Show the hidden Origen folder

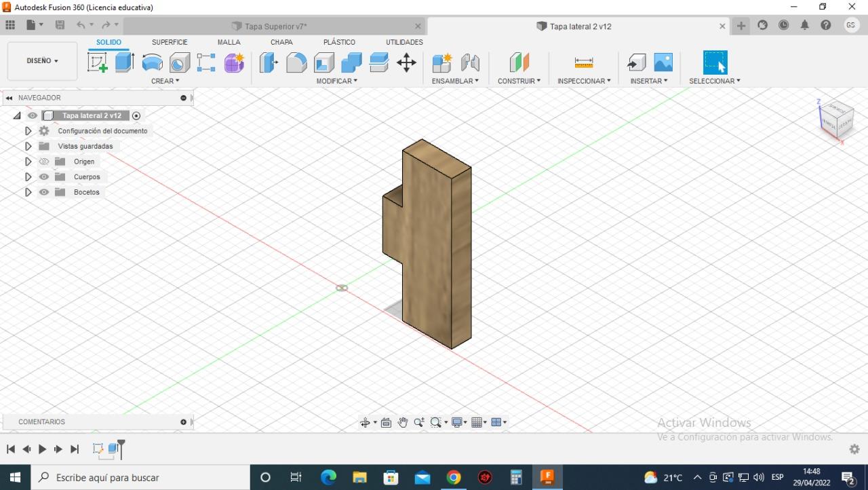[x=44, y=162]
